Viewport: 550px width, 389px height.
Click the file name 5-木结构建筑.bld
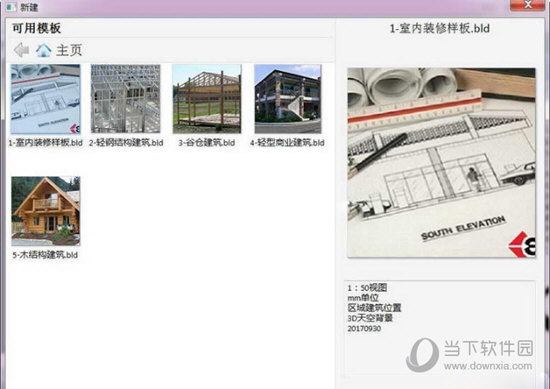45,255
